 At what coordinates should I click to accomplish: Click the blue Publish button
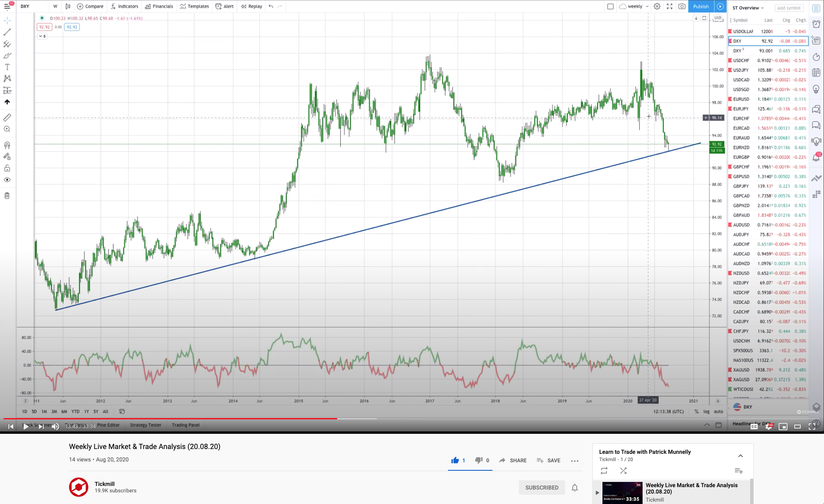coord(701,6)
